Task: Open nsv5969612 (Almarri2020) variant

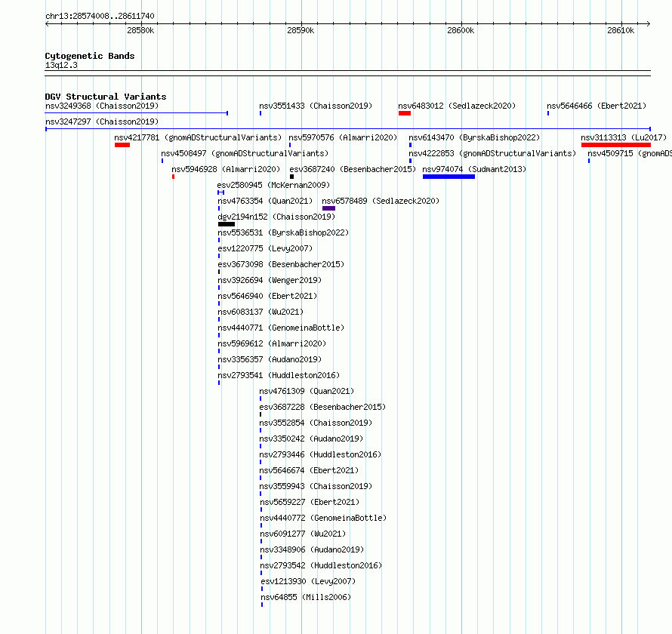Action: coord(272,343)
